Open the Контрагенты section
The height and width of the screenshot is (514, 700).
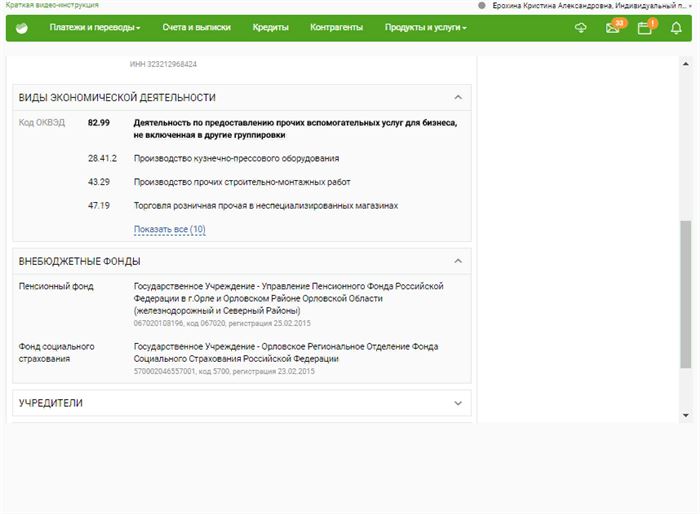click(x=337, y=27)
